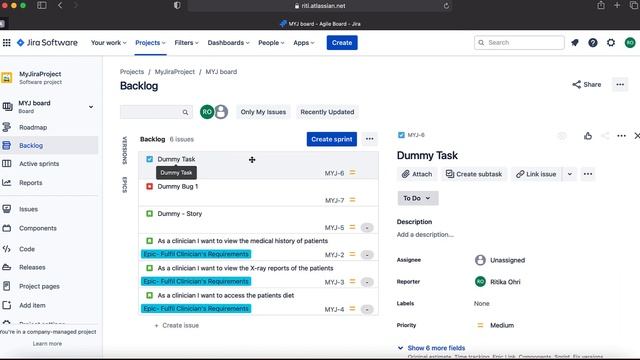640x360 pixels.
Task: Click the Link issue button
Action: click(x=536, y=174)
